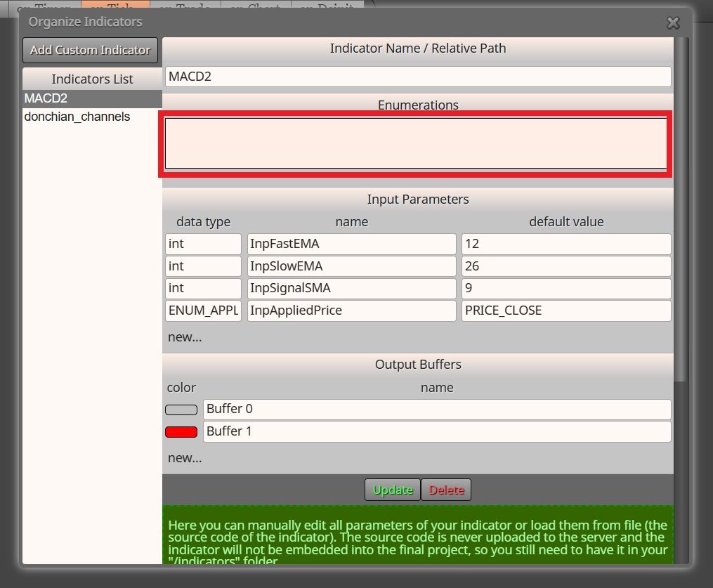Edit the Indicator Name field MACD2
Image resolution: width=713 pixels, height=588 pixels.
pyautogui.click(x=418, y=77)
